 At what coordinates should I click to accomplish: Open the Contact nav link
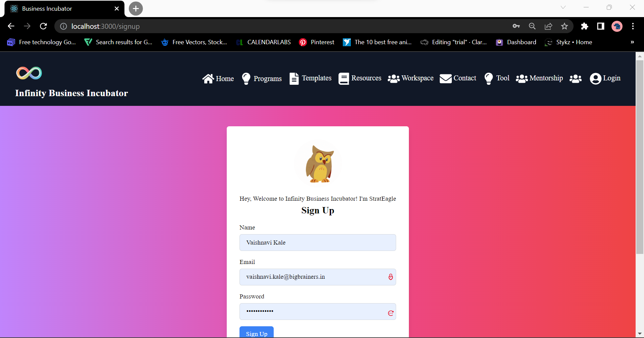pos(458,78)
